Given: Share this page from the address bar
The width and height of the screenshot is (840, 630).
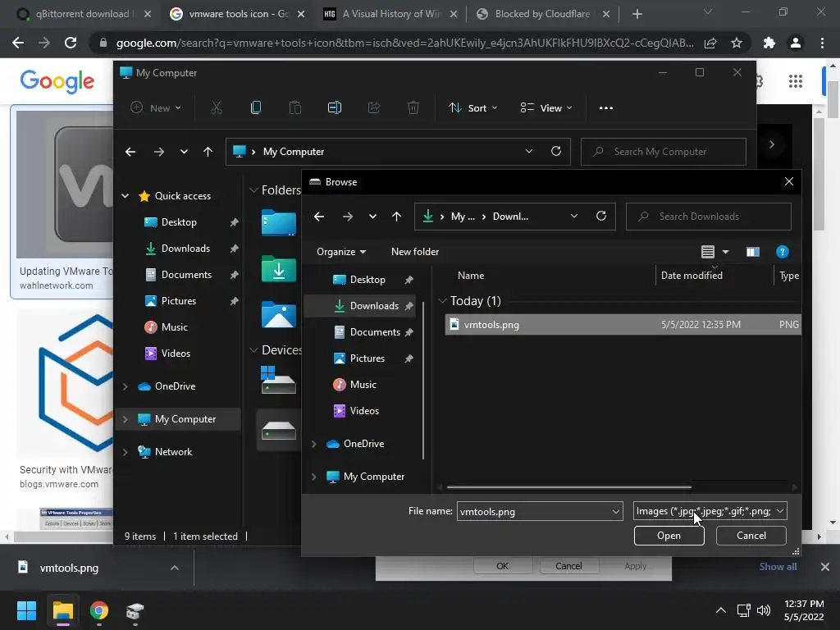Looking at the screenshot, I should coord(710,43).
